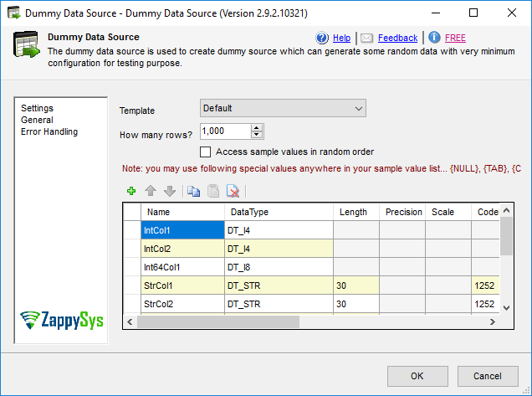This screenshot has width=532, height=396.
Task: Click the blue question-mark help icon
Action: [322, 38]
